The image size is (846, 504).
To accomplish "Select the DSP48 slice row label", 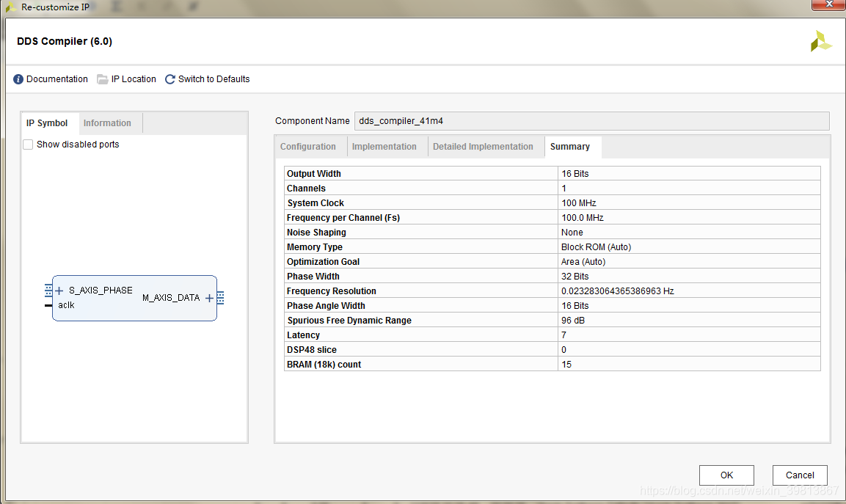I will pyautogui.click(x=312, y=350).
